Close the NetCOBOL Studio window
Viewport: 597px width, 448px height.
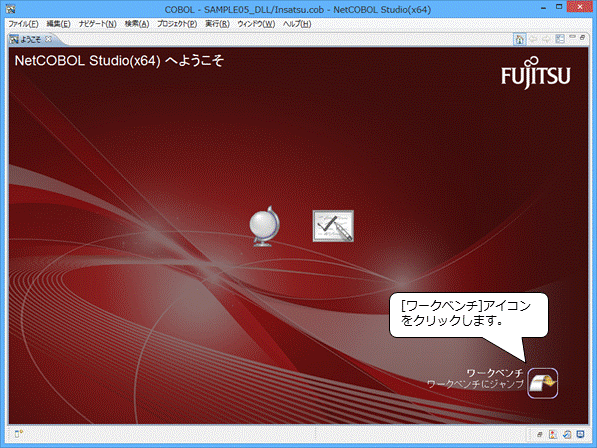(580, 7)
